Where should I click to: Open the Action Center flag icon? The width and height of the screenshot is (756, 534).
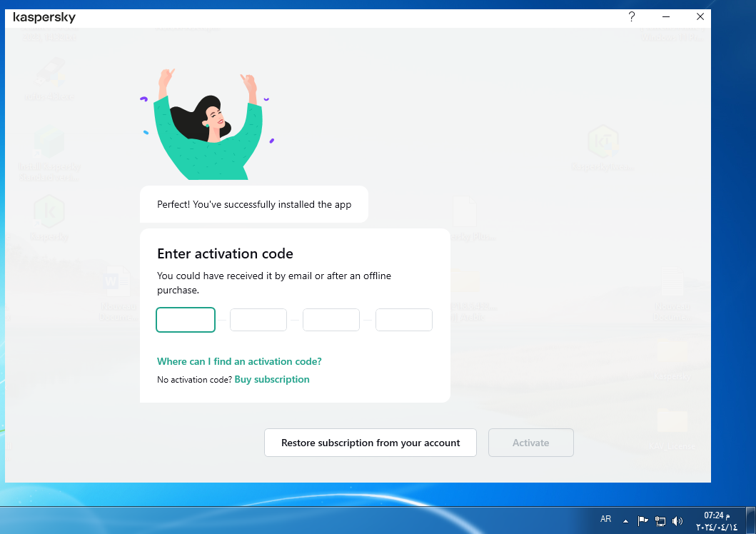point(642,520)
